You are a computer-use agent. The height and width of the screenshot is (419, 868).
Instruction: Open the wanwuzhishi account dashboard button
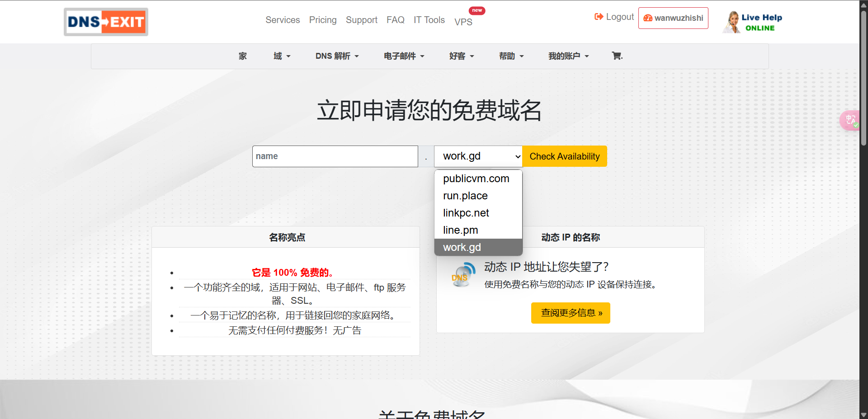[x=673, y=18]
